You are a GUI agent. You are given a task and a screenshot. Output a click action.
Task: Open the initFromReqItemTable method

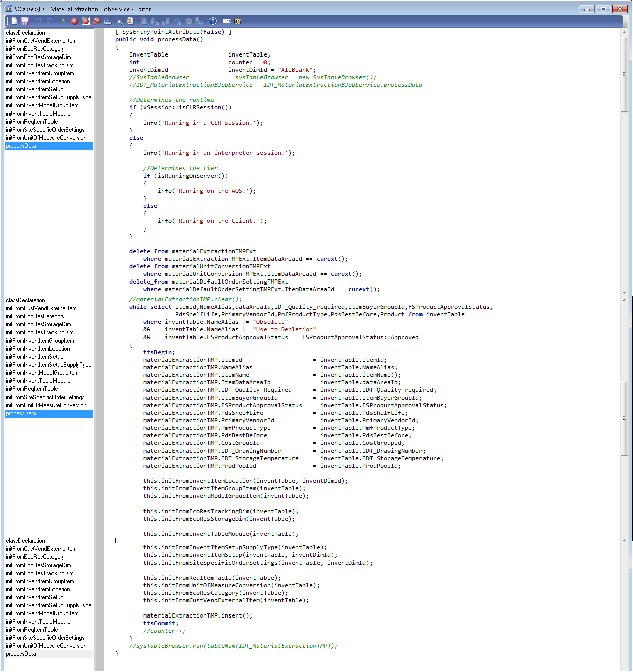(32, 121)
